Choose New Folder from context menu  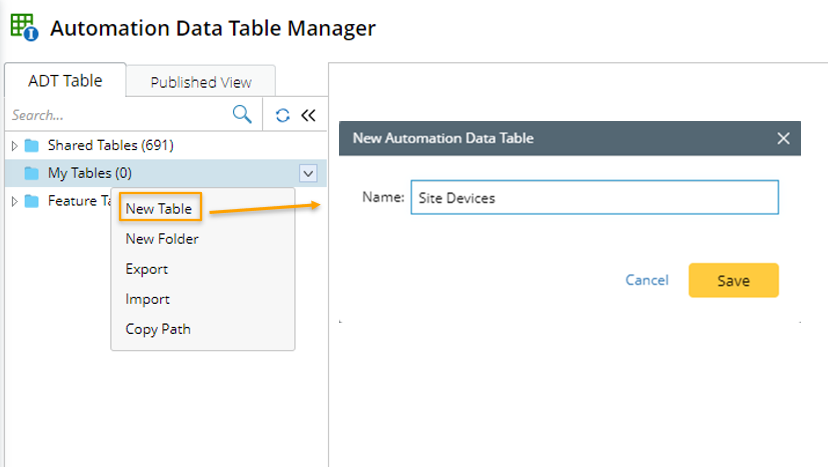point(162,239)
